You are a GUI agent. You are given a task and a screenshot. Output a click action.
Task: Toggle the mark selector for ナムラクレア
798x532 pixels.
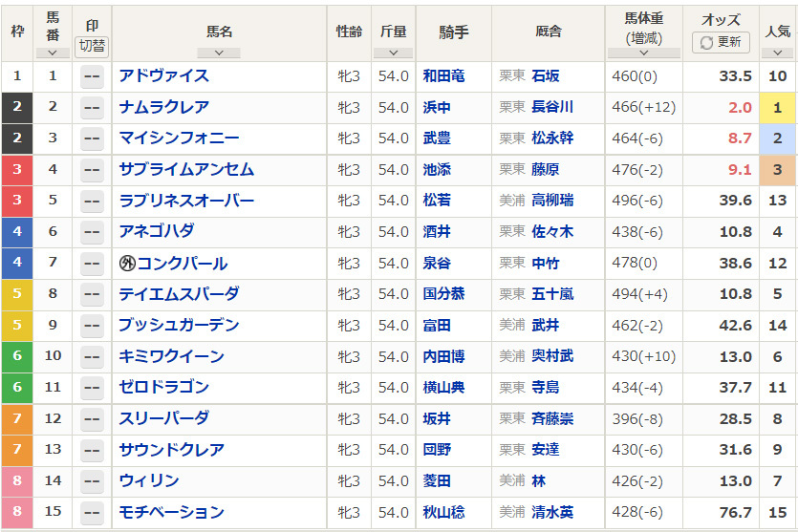click(x=92, y=108)
